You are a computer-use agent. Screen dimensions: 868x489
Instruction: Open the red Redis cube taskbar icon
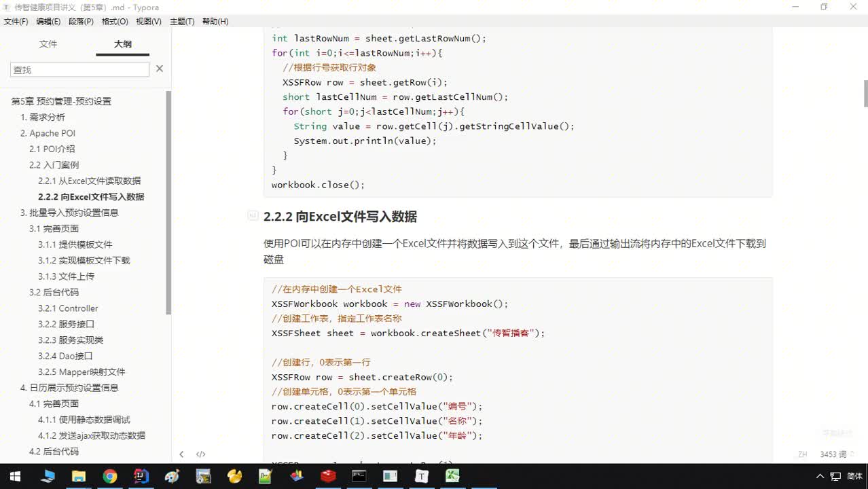328,476
